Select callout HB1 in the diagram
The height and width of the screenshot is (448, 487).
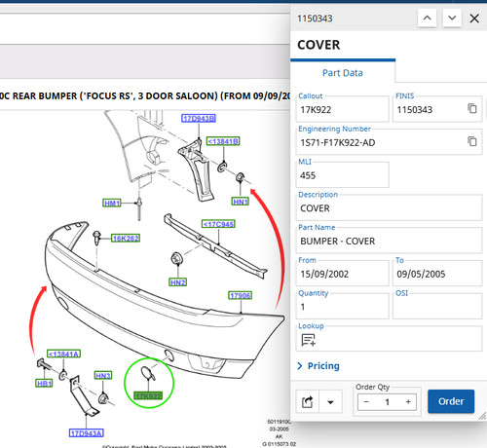[x=44, y=383]
